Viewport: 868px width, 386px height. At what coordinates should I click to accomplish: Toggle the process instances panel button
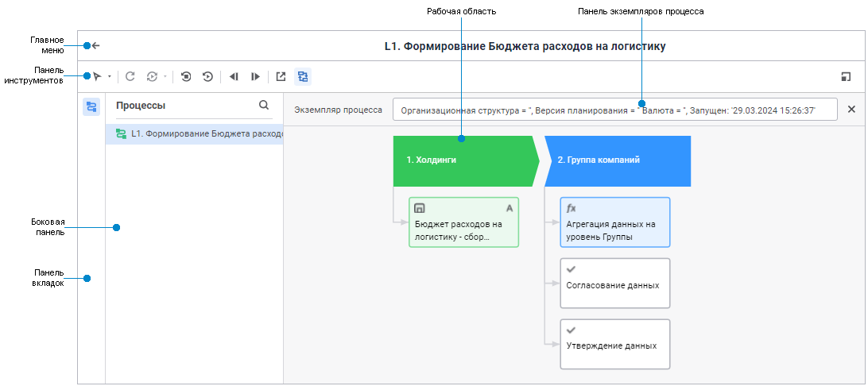point(303,77)
